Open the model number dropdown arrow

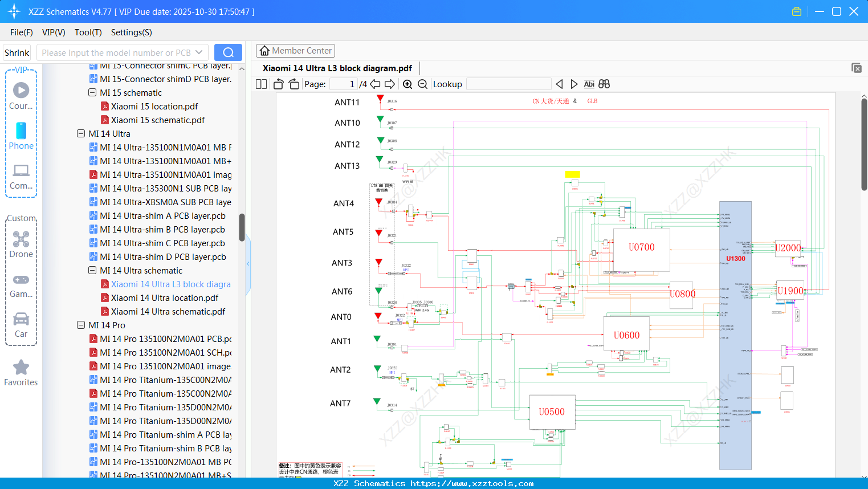199,52
